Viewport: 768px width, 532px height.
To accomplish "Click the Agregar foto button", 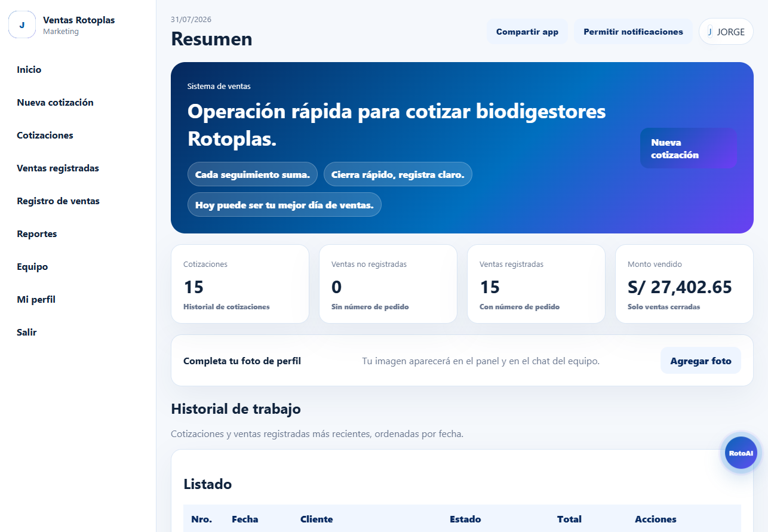I will coord(701,361).
